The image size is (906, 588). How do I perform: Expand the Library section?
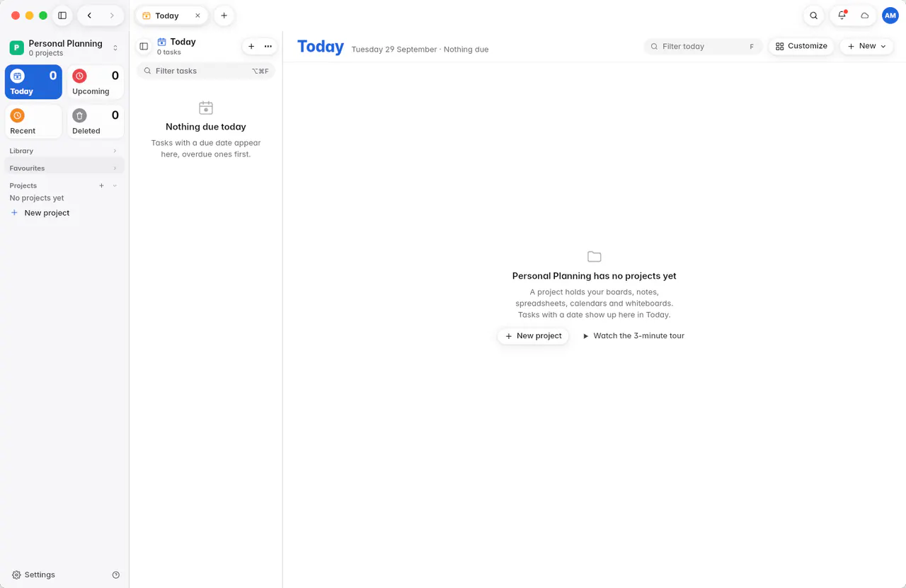(64, 151)
